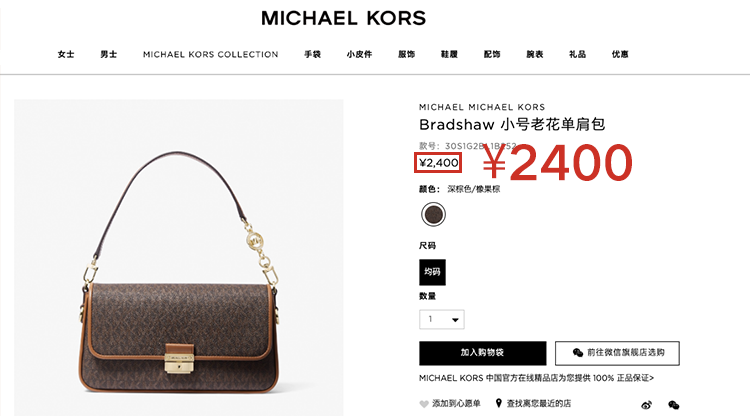The image size is (750, 416).
Task: Open 女士 menu
Action: tap(66, 54)
